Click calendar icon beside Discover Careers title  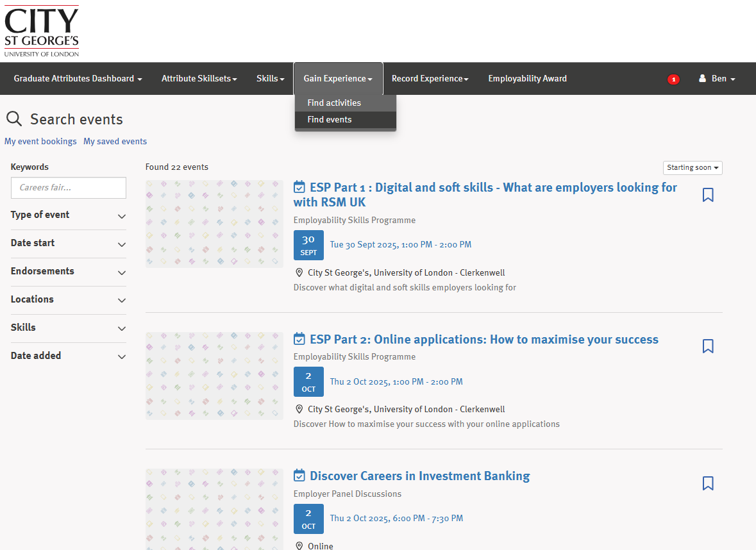click(x=299, y=475)
